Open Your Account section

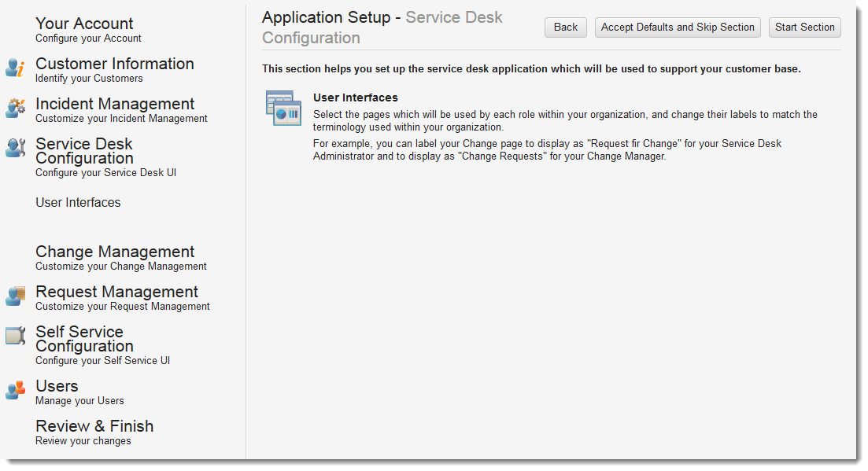click(x=84, y=24)
